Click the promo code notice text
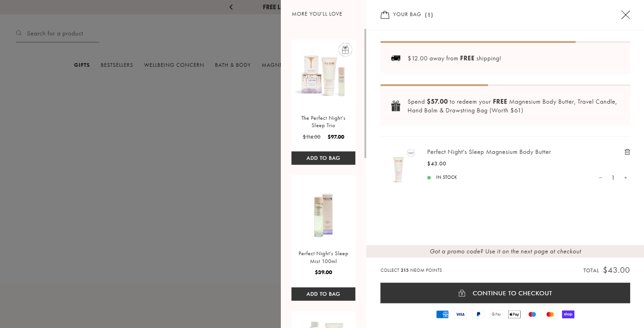The image size is (644, 328). tap(505, 252)
